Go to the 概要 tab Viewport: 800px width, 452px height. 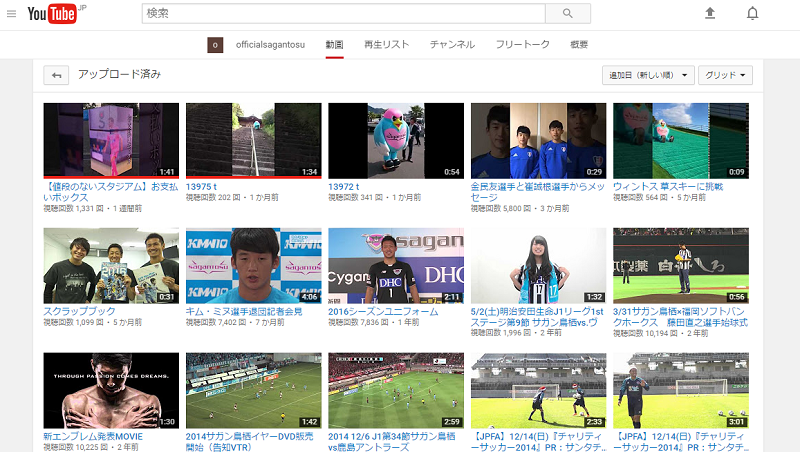click(579, 45)
